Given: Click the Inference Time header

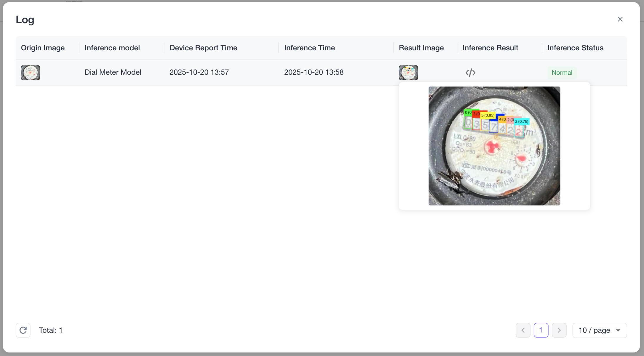Looking at the screenshot, I should click(309, 48).
